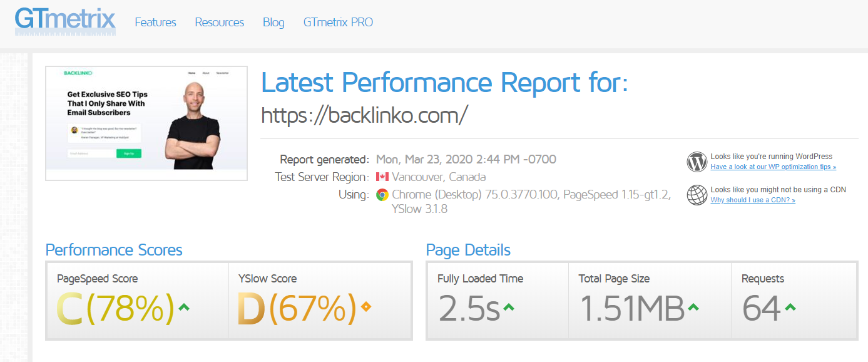The image size is (868, 362).
Task: Click the backlinko.com page screenshot thumbnail
Action: (146, 123)
